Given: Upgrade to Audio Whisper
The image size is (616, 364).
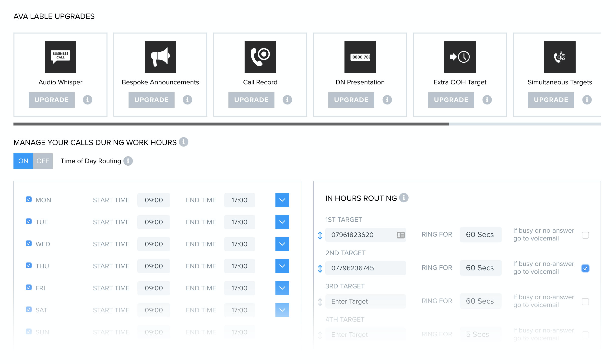Looking at the screenshot, I should 52,100.
